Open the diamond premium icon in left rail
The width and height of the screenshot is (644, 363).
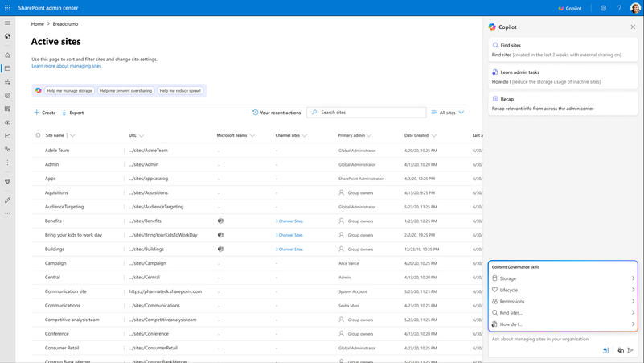[7, 181]
